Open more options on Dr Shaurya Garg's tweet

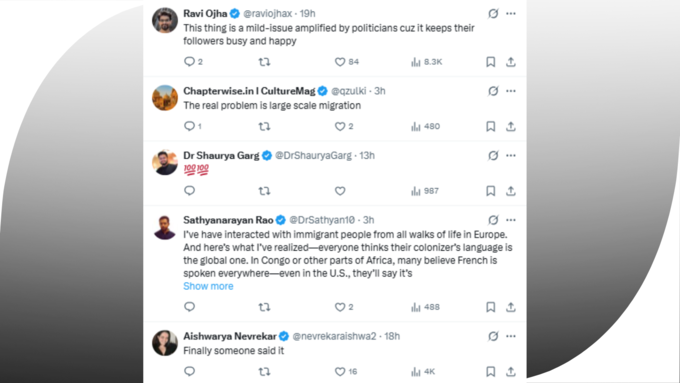coord(511,155)
